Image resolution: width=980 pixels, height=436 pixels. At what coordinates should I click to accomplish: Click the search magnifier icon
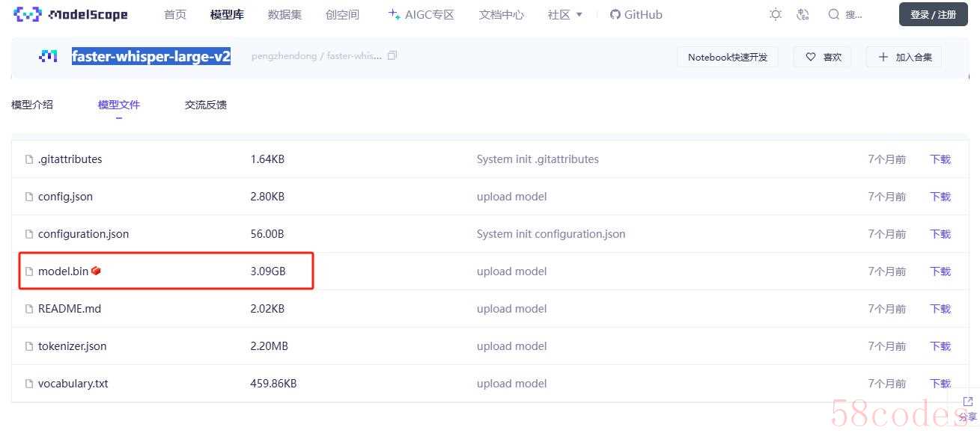click(x=833, y=14)
